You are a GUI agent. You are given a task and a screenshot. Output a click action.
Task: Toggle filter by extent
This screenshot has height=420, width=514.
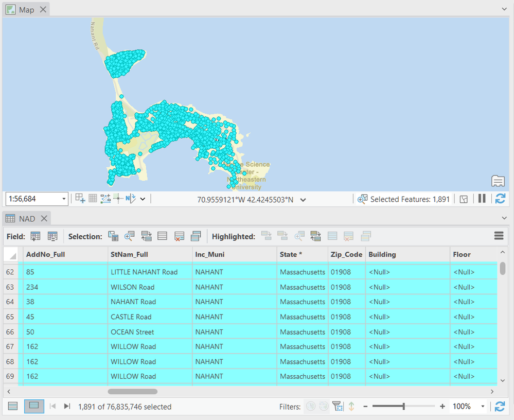(338, 407)
